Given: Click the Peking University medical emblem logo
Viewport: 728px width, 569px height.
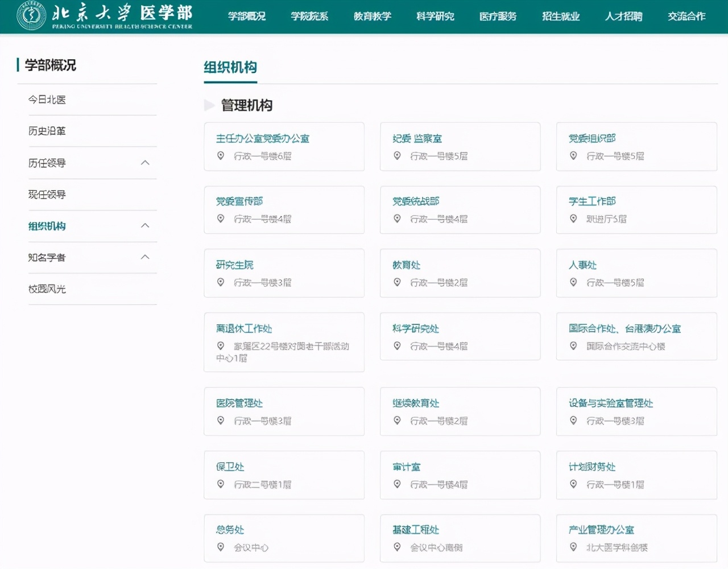Looking at the screenshot, I should tap(31, 17).
